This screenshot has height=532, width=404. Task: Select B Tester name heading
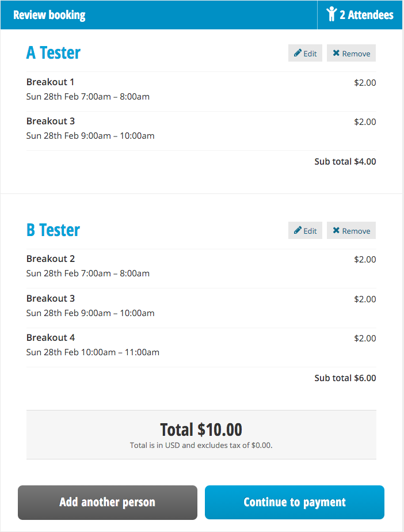54,230
